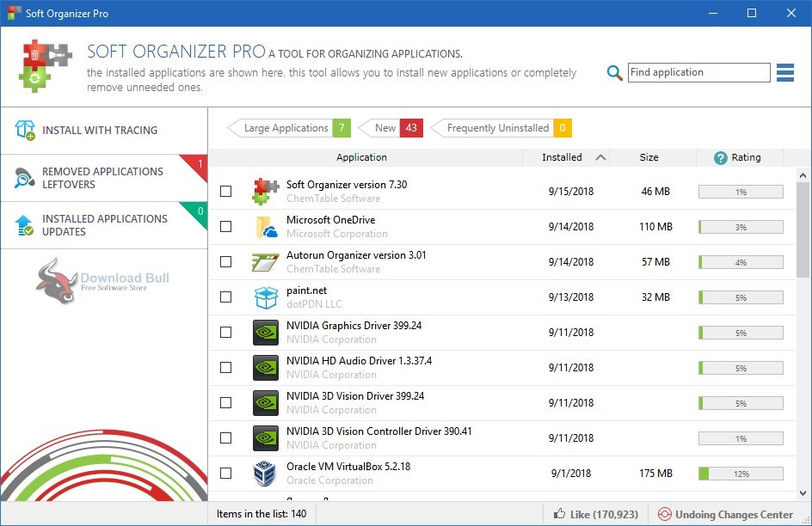Select the NVIDIA Graphics Driver checkbox
This screenshot has width=812, height=526.
click(x=226, y=332)
